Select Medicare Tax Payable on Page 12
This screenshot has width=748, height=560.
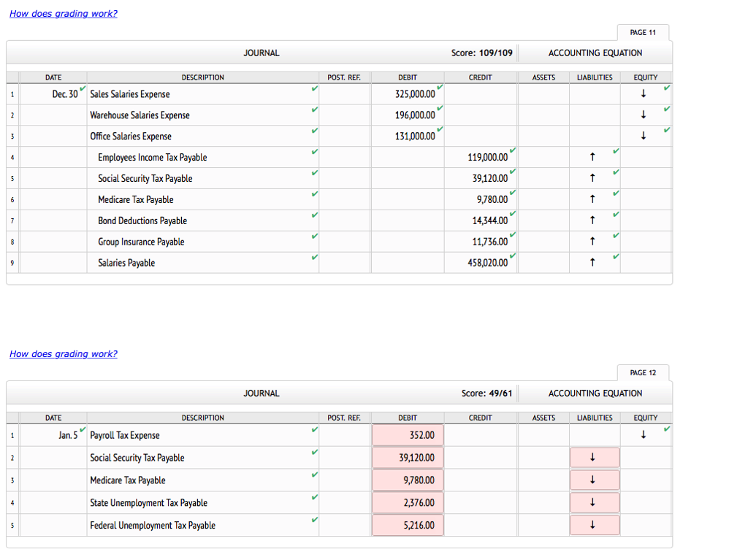[x=127, y=480]
